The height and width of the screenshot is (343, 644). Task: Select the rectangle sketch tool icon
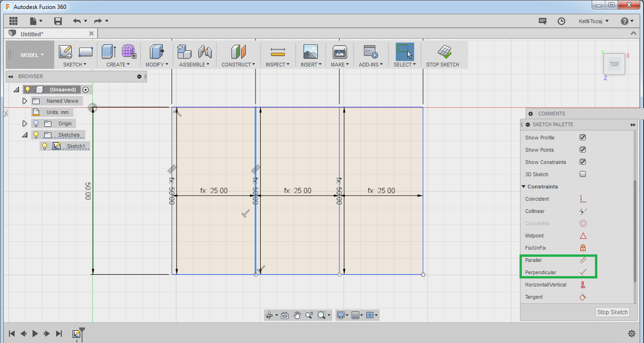point(85,51)
